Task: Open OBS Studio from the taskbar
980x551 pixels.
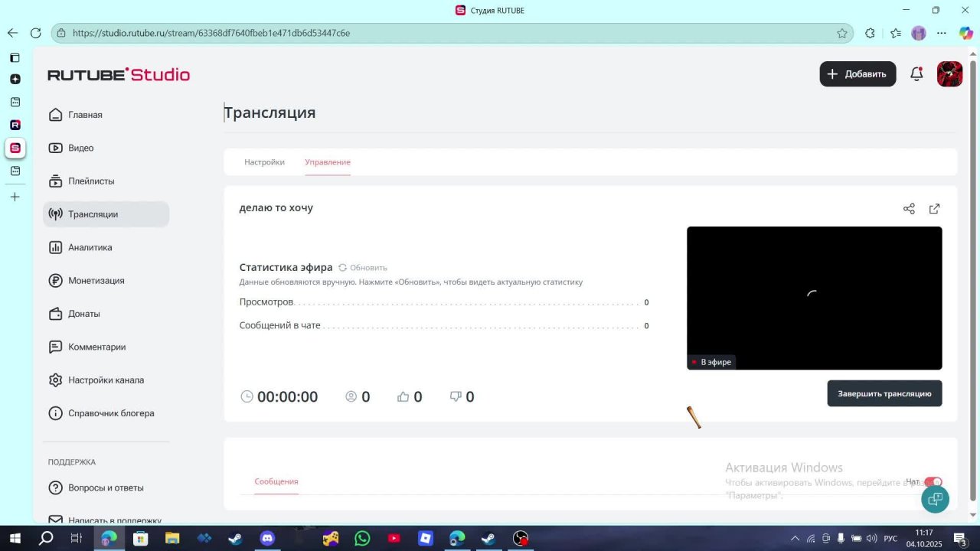Action: [520, 538]
